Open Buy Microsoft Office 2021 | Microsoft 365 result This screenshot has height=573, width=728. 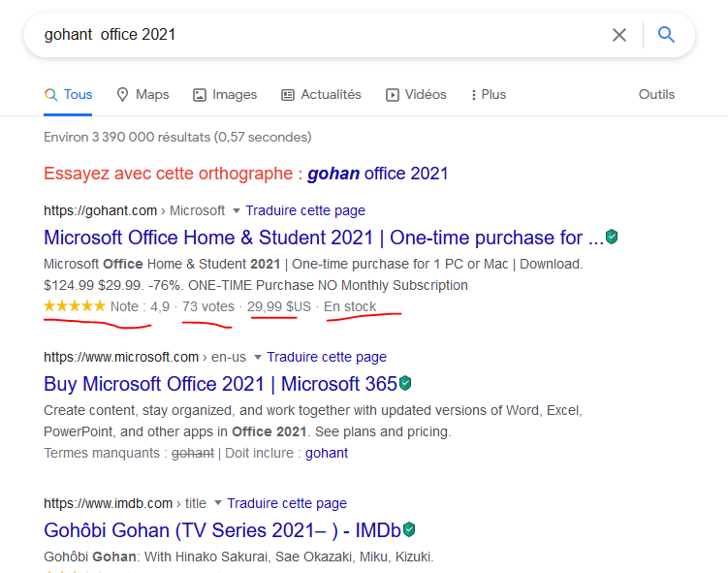(x=221, y=384)
